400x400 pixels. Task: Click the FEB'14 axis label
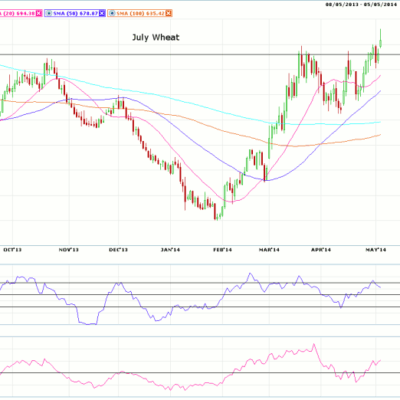(x=222, y=250)
